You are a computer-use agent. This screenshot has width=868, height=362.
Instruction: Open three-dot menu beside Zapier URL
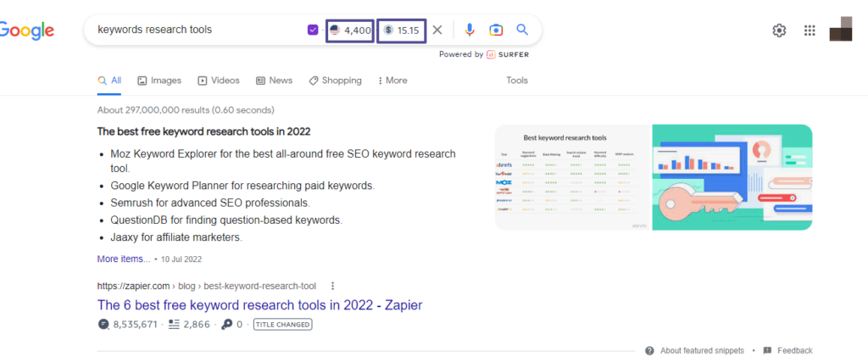tap(332, 287)
